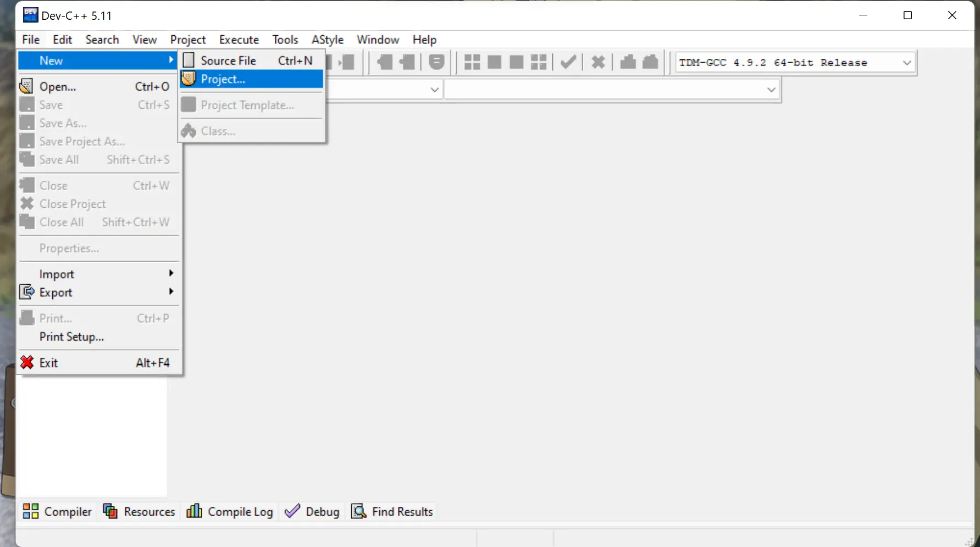Switch to the Find Results tab
980x547 pixels.
(x=392, y=511)
